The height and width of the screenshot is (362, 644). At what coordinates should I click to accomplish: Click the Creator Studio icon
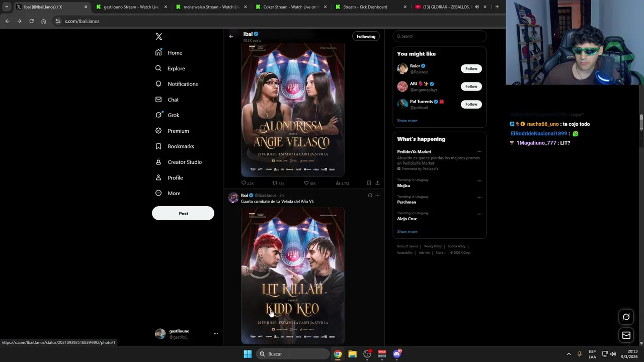pyautogui.click(x=158, y=162)
